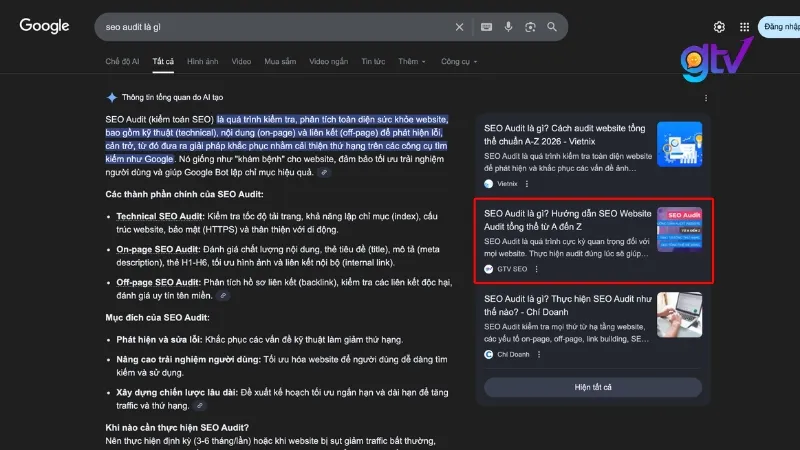Open quick settings gear icon

719,27
